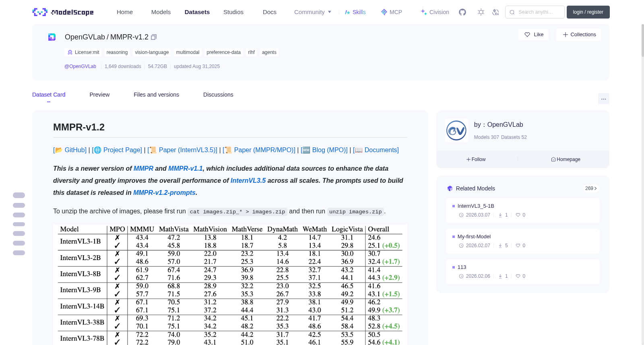Click clock icon beside 2026.03.07

461,215
